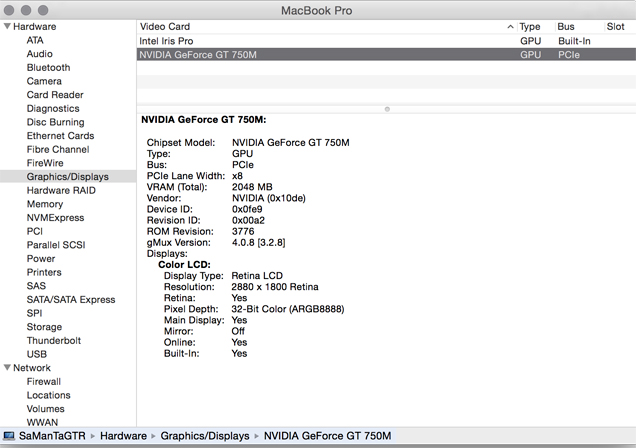Click the PCIe Lane Width value x8
This screenshot has width=636, height=448.
(x=237, y=176)
